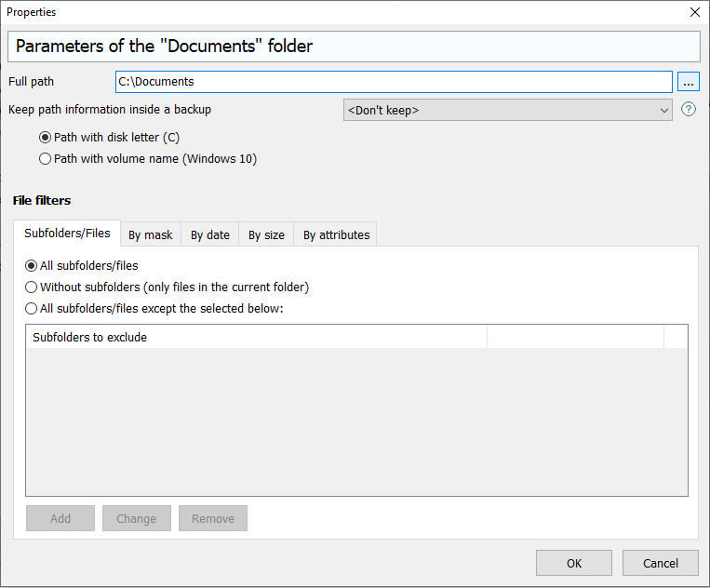This screenshot has height=588, width=710.
Task: Click the OK button
Action: (574, 563)
